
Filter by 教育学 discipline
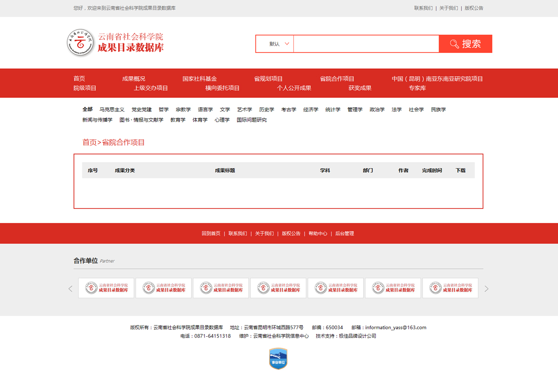pos(178,120)
